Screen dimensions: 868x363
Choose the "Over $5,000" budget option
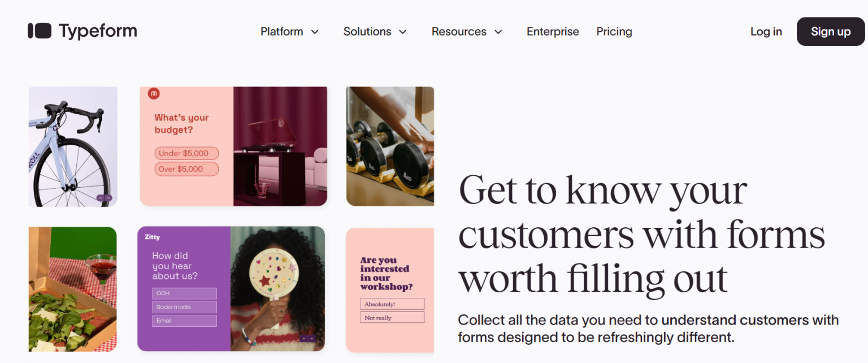[x=186, y=169]
